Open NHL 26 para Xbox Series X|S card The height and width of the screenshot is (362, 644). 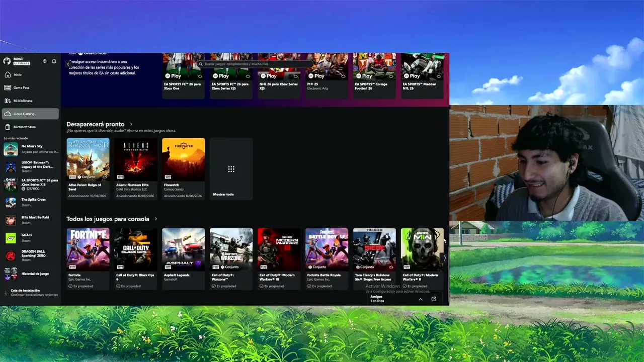pos(279,75)
